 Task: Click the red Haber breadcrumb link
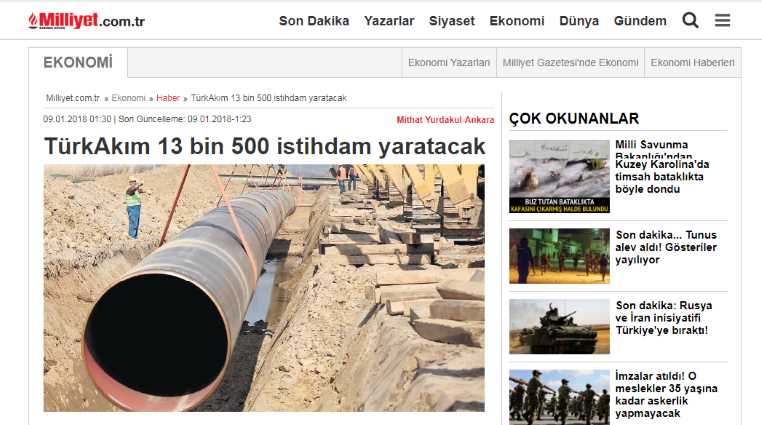(168, 98)
